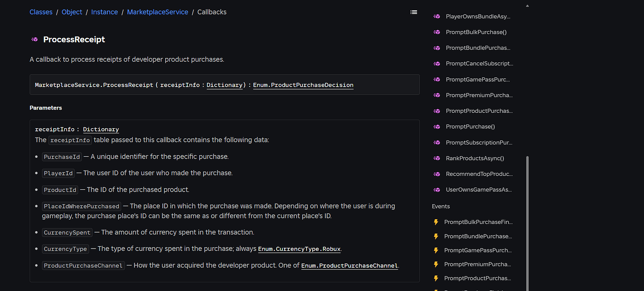Click the cube icon next to RankProductsAsync()
The height and width of the screenshot is (291, 644).
pyautogui.click(x=437, y=159)
